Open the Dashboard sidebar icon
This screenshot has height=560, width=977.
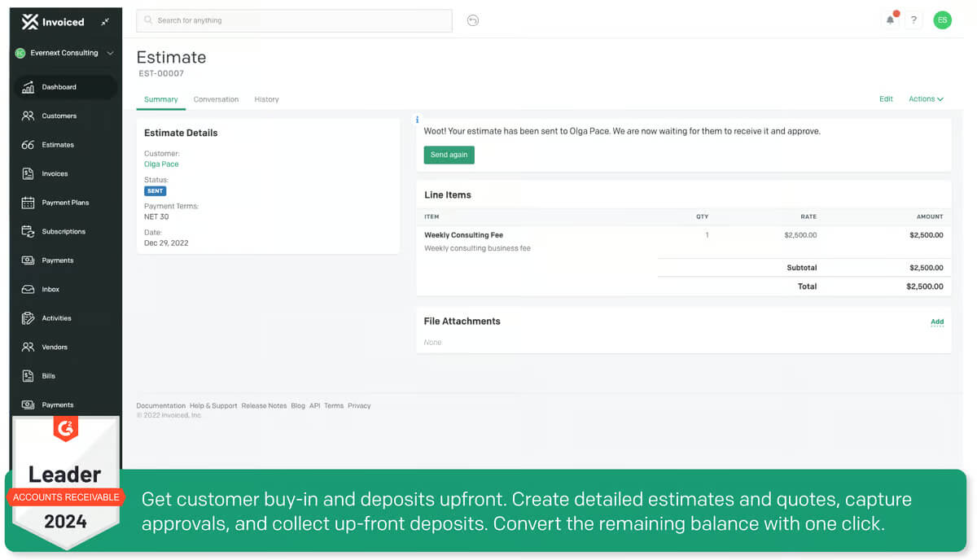click(x=28, y=87)
